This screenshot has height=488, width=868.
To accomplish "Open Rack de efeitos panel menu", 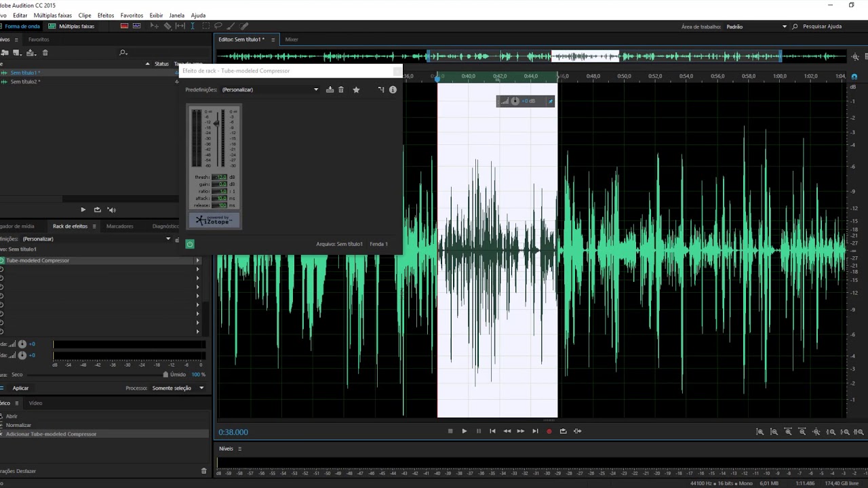I will tap(94, 226).
